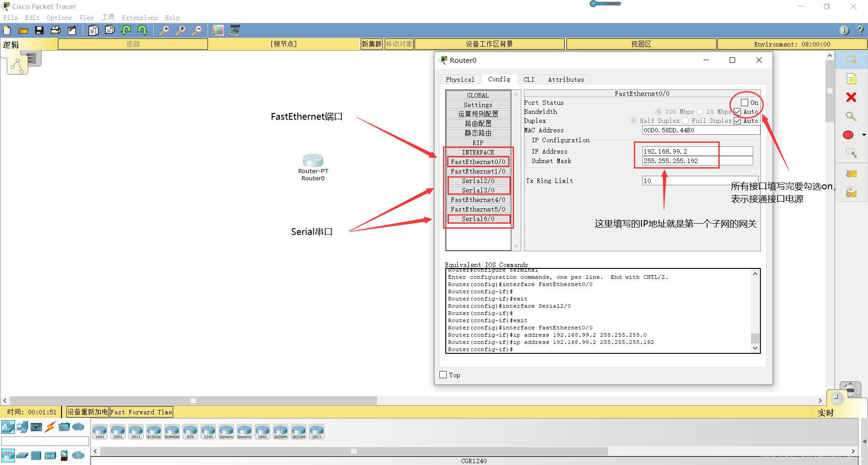Select the Add Complex PDU envelope tool
This screenshot has width=868, height=465.
point(851,193)
